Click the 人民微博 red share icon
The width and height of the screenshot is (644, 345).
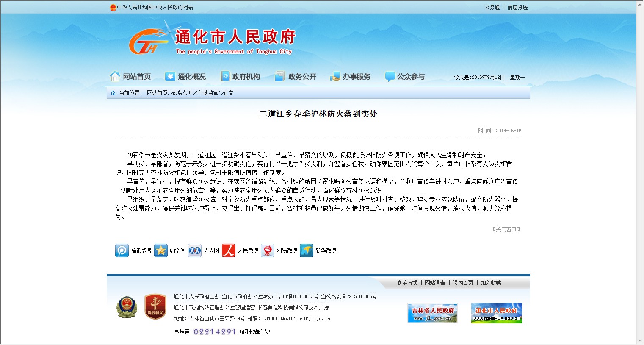(229, 250)
